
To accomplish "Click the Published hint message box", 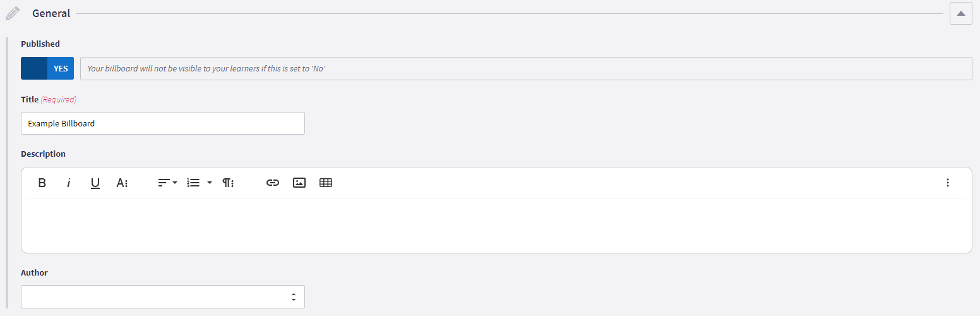I will click(x=526, y=68).
